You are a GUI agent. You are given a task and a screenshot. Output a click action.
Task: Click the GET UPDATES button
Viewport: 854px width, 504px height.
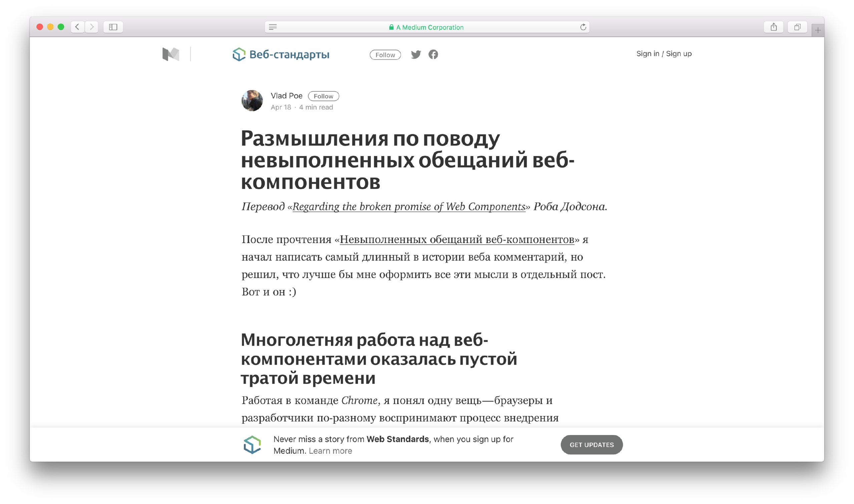[592, 445]
